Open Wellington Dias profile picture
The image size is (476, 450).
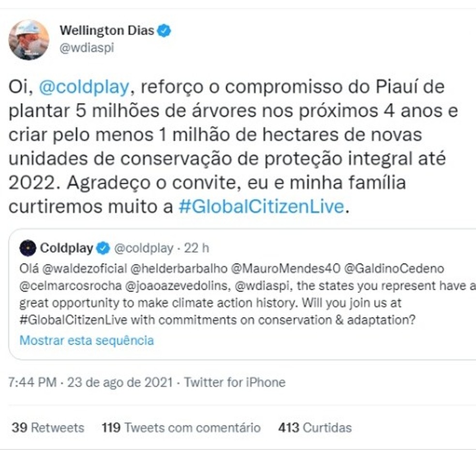29,40
